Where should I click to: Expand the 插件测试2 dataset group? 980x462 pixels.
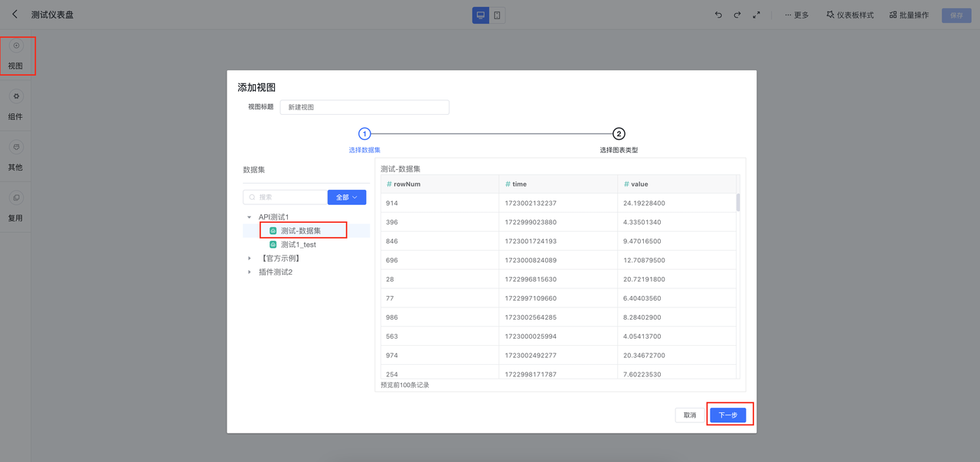(x=249, y=272)
